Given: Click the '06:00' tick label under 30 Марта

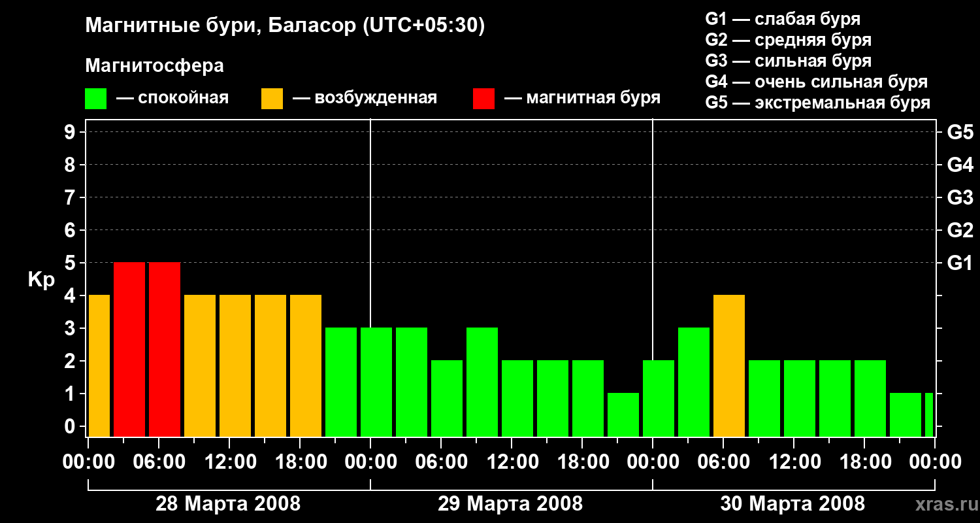Looking at the screenshot, I should (x=723, y=462).
